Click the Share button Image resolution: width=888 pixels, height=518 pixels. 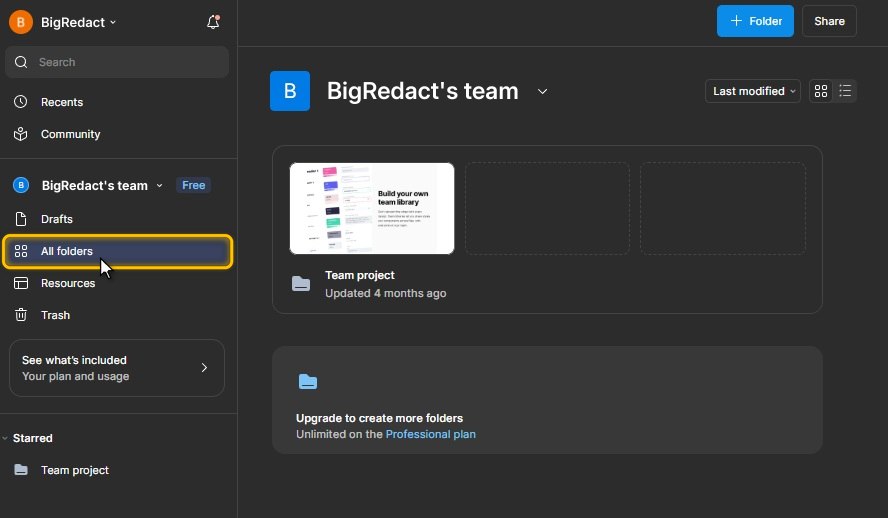click(x=829, y=21)
